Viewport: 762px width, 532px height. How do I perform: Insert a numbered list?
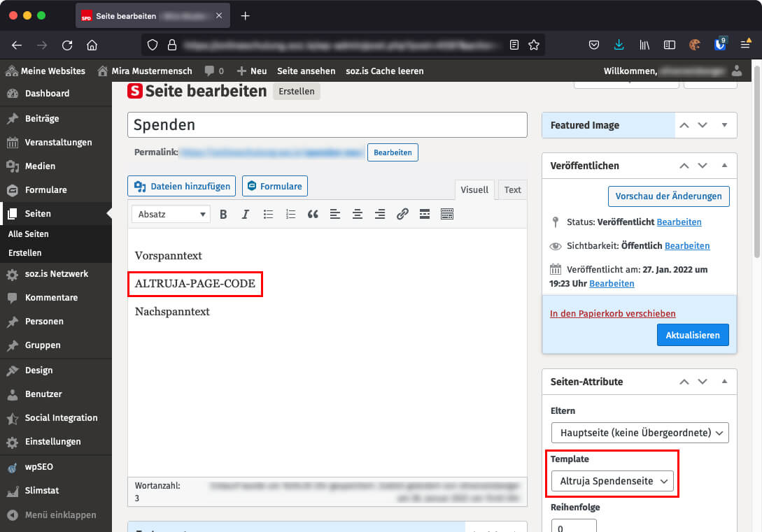pos(290,215)
